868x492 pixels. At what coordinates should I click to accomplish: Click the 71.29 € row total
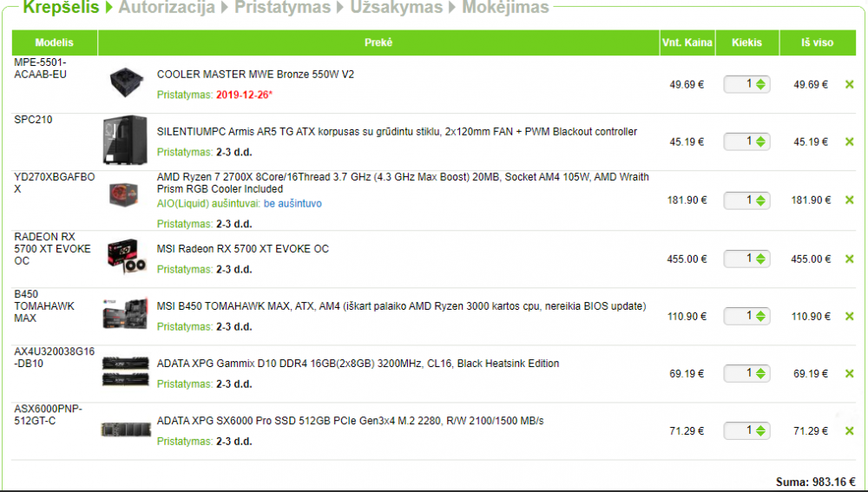pyautogui.click(x=811, y=431)
